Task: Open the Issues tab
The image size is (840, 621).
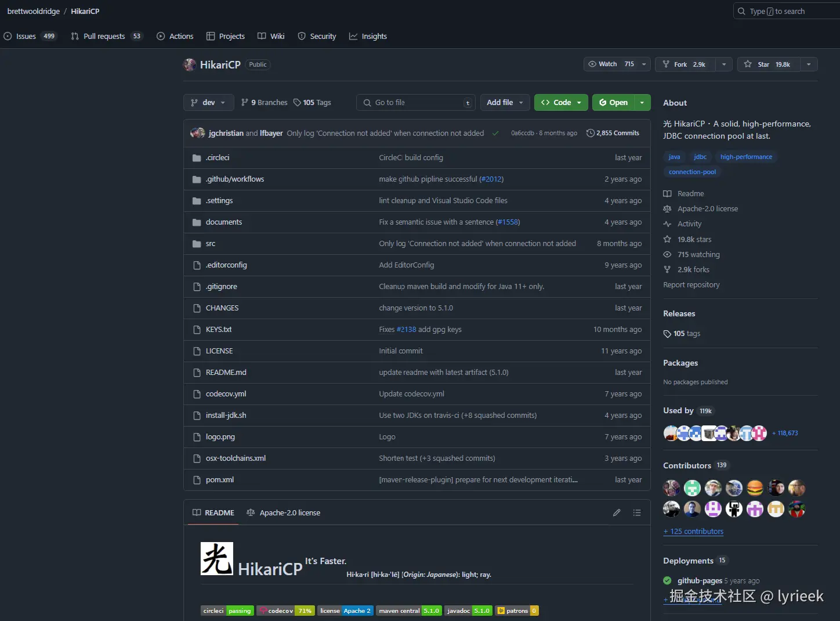Action: pos(30,36)
